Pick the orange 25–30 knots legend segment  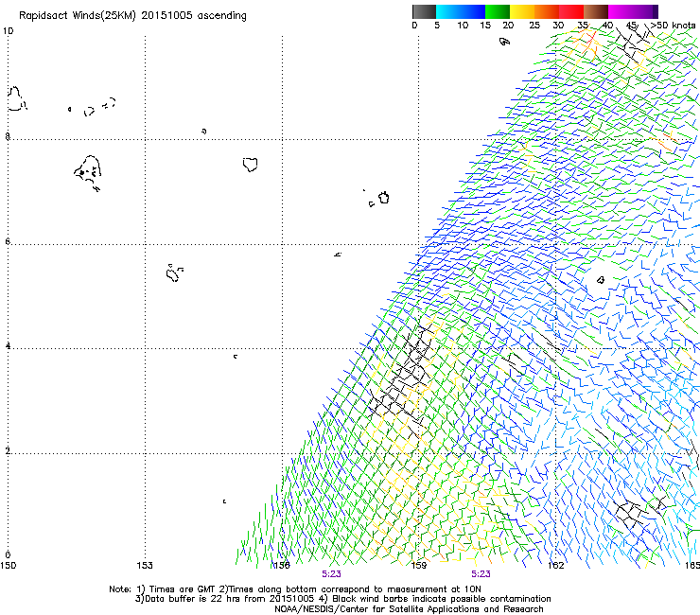547,11
